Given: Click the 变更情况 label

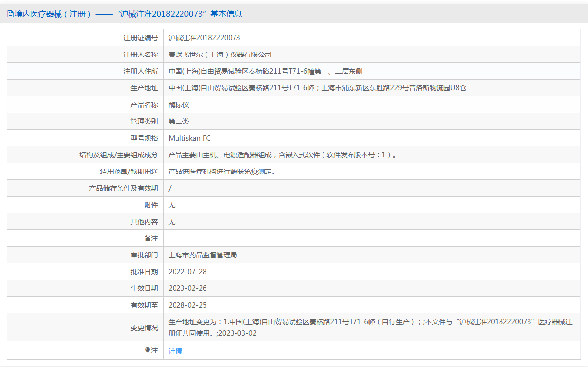Looking at the screenshot, I should (x=144, y=328).
